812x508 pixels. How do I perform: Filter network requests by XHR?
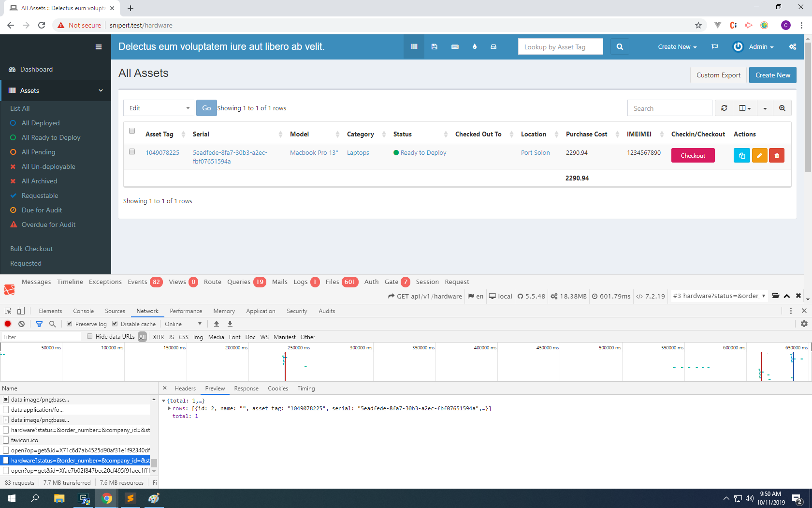pyautogui.click(x=158, y=337)
